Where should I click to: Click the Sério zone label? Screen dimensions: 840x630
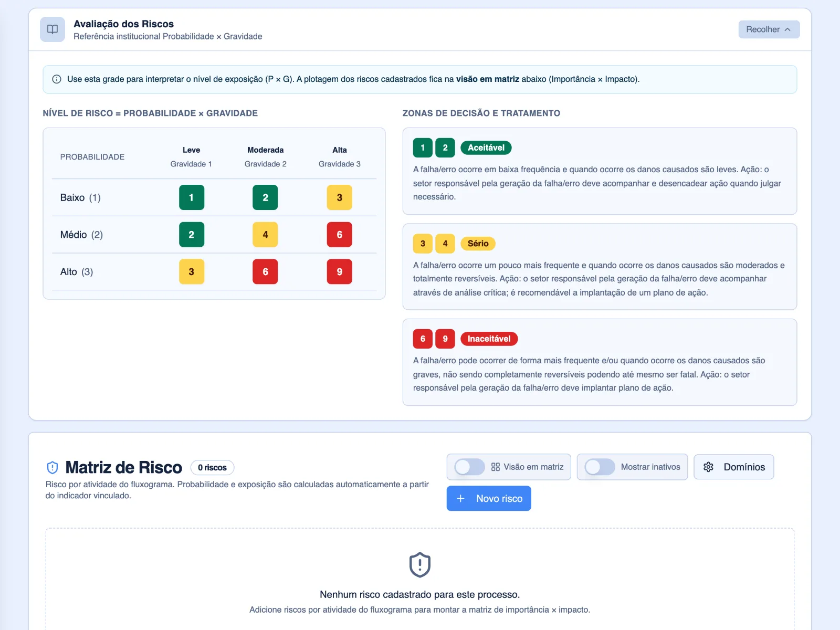coord(478,243)
